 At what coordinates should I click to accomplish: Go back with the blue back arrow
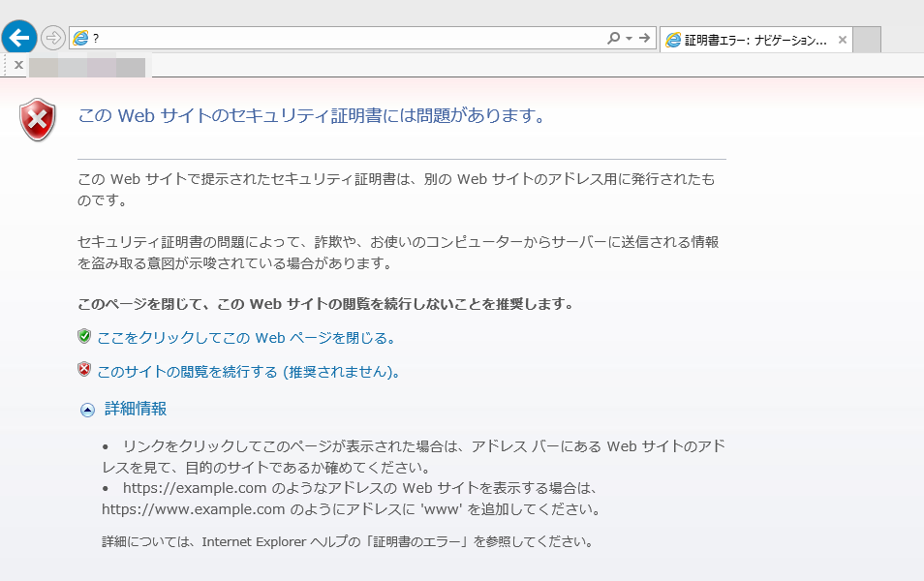click(18, 39)
